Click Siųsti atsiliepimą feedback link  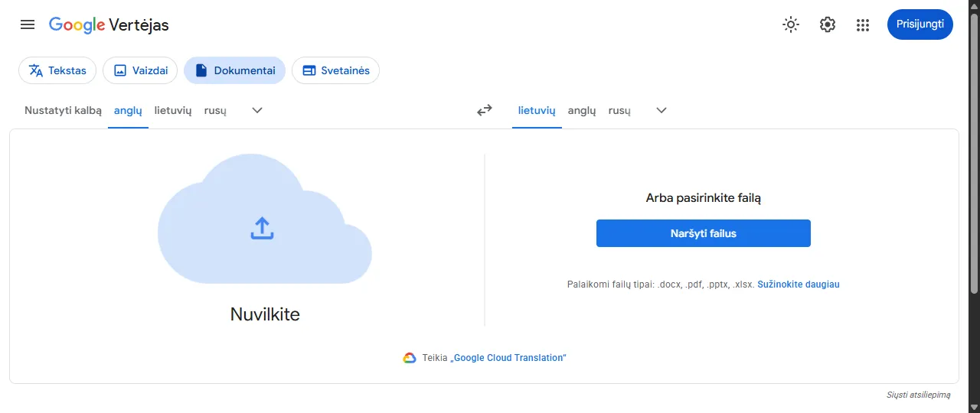(919, 395)
